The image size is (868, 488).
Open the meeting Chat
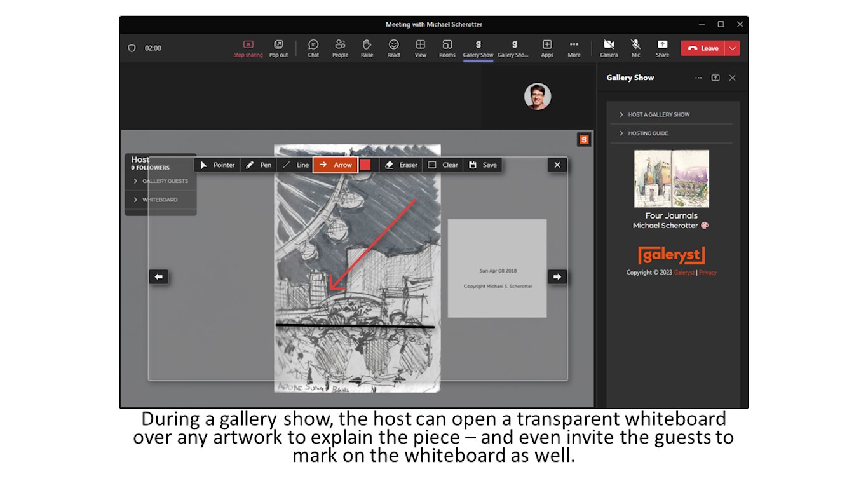click(313, 48)
